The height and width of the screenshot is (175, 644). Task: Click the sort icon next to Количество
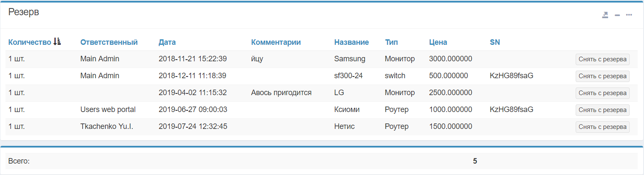pyautogui.click(x=57, y=41)
